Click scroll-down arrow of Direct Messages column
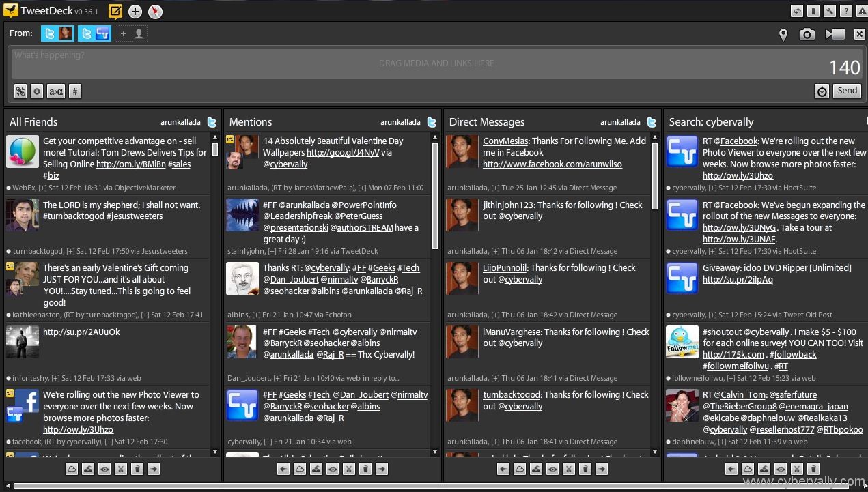This screenshot has width=868, height=492. [655, 452]
